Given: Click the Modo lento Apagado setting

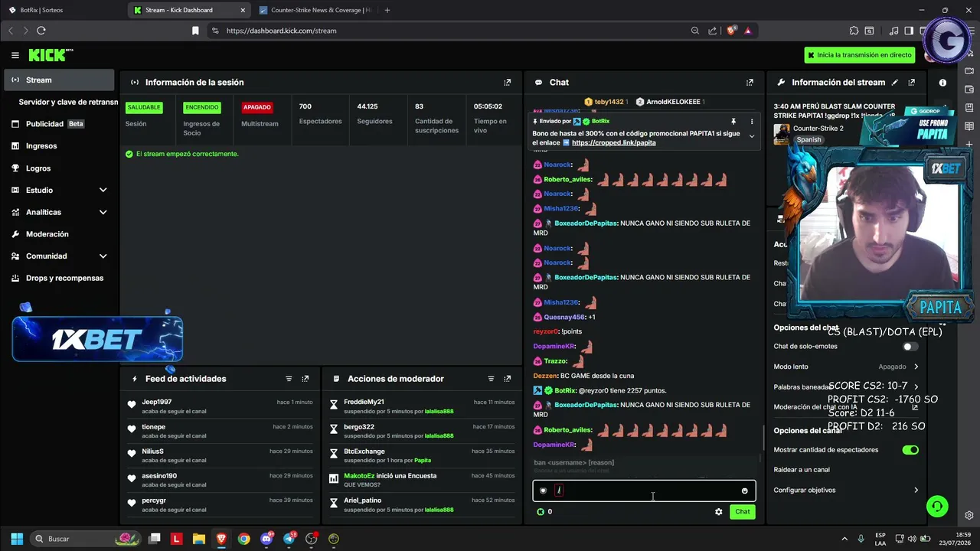Looking at the screenshot, I should (x=845, y=367).
